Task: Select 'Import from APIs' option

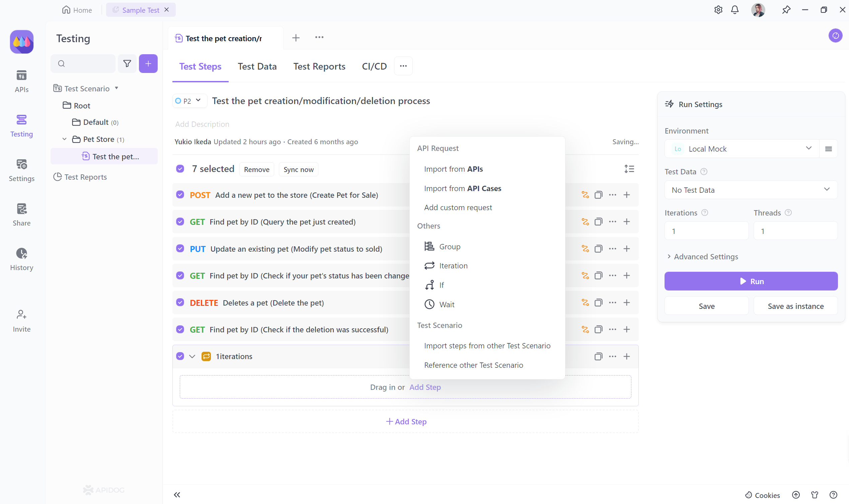Action: pyautogui.click(x=453, y=169)
